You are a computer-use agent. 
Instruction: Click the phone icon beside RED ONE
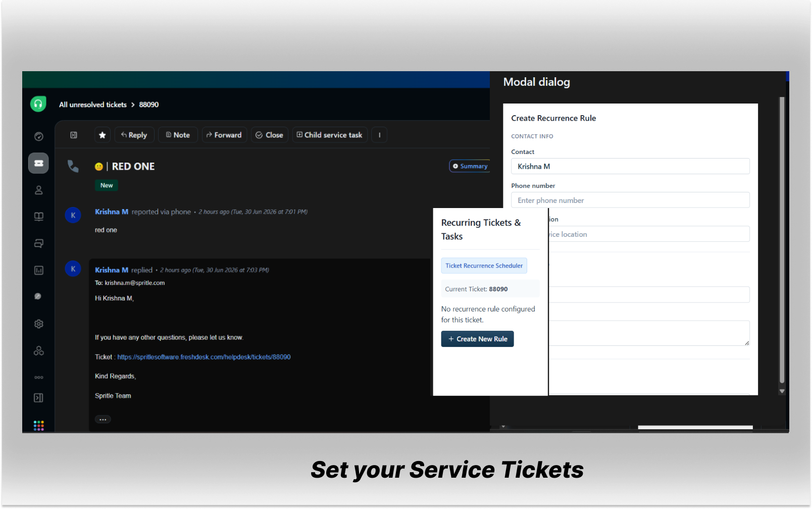tap(73, 166)
